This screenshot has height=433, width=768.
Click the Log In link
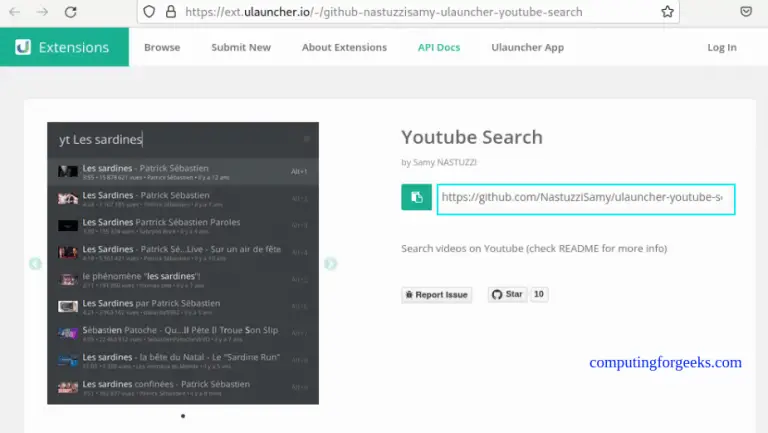[x=721, y=47]
